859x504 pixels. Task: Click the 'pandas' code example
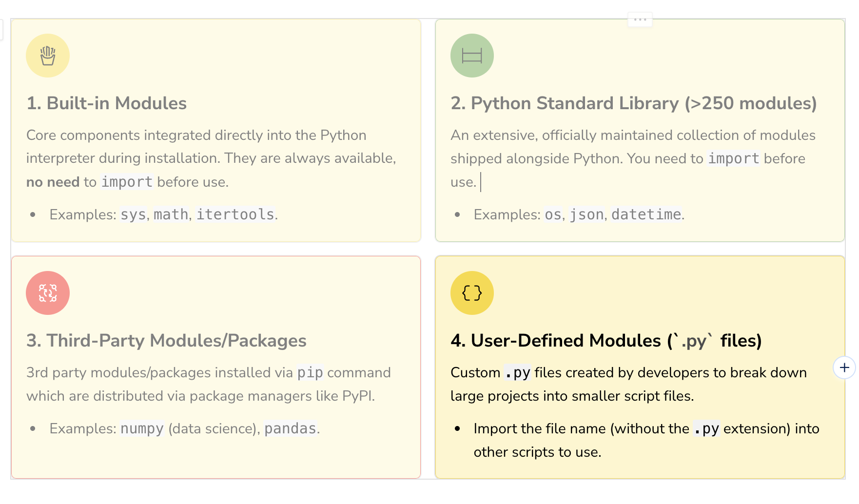tap(290, 428)
